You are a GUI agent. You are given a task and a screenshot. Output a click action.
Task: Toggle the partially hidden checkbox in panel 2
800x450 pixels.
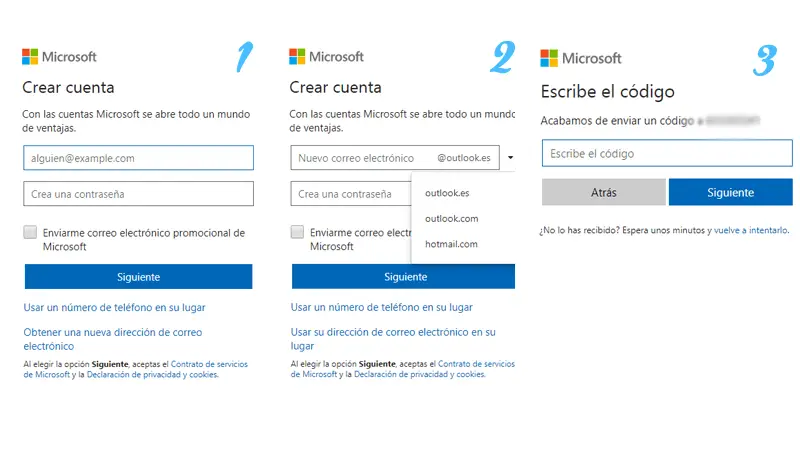pyautogui.click(x=297, y=232)
